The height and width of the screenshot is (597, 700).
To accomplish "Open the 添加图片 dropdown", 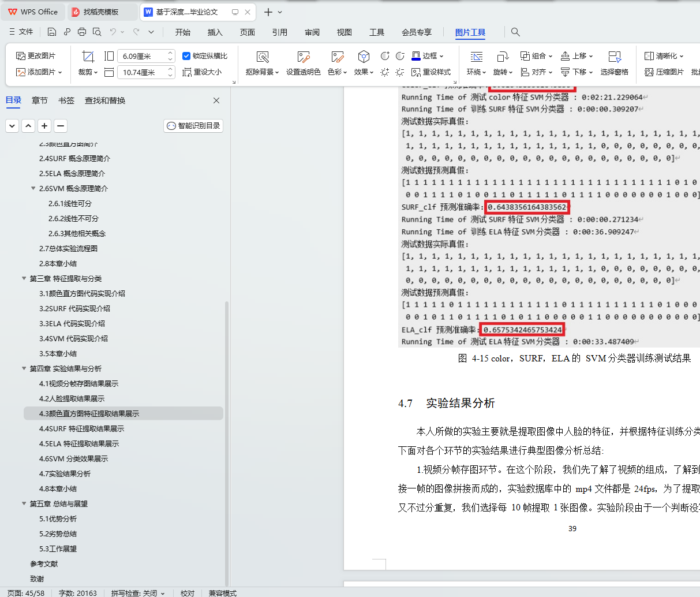I will 60,73.
